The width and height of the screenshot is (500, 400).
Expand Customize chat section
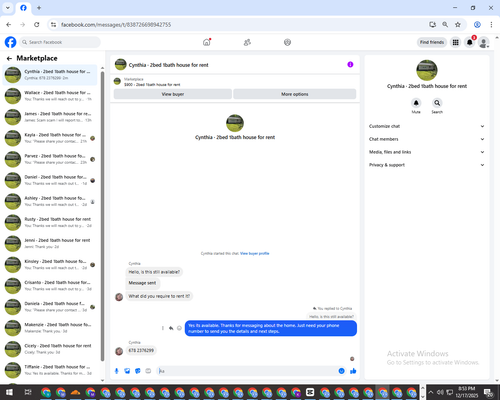coord(426,126)
